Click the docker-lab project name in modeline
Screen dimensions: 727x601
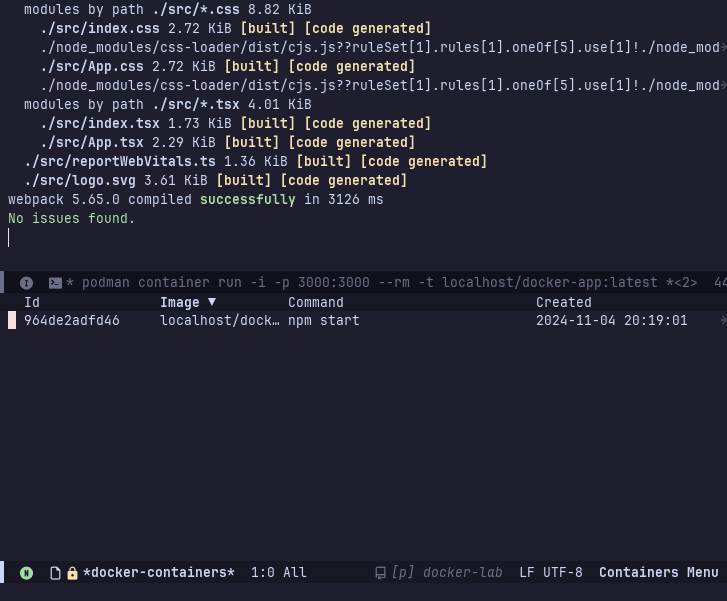[x=463, y=573]
